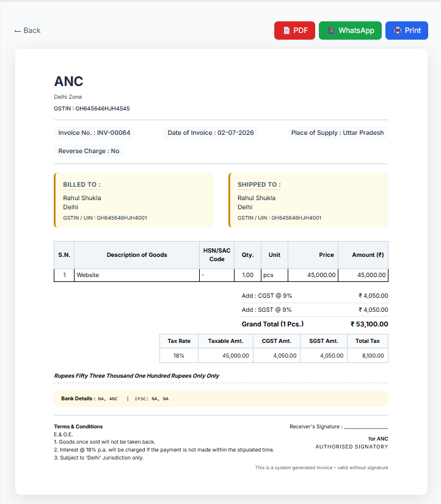
Task: Click the Receiver's Signature line
Action: coord(339,427)
